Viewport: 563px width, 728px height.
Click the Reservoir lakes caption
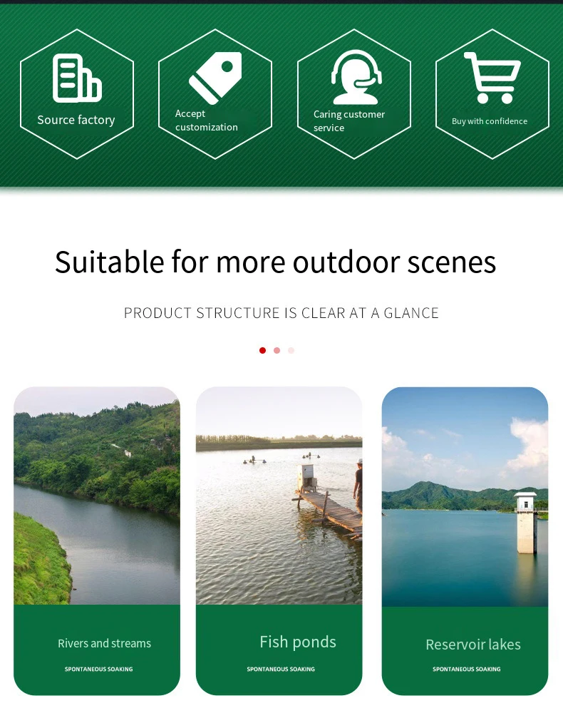click(472, 645)
